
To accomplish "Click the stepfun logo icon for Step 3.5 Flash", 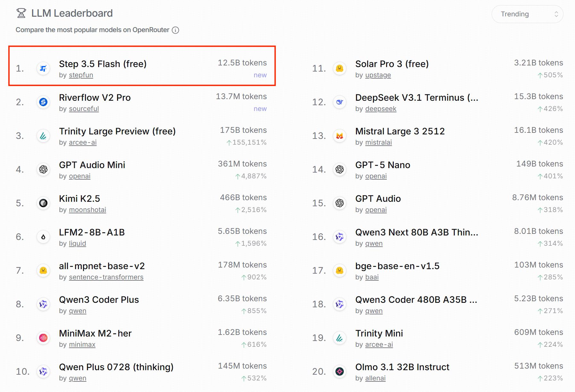I will pos(43,68).
